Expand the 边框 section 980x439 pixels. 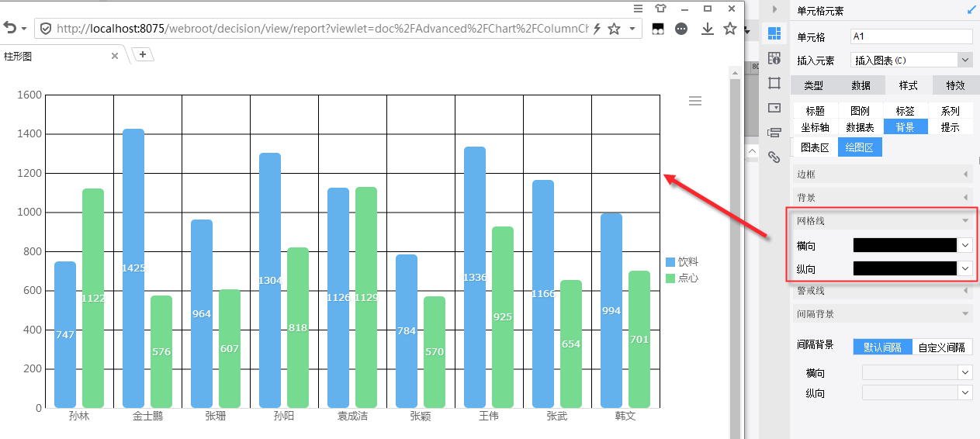(x=883, y=175)
